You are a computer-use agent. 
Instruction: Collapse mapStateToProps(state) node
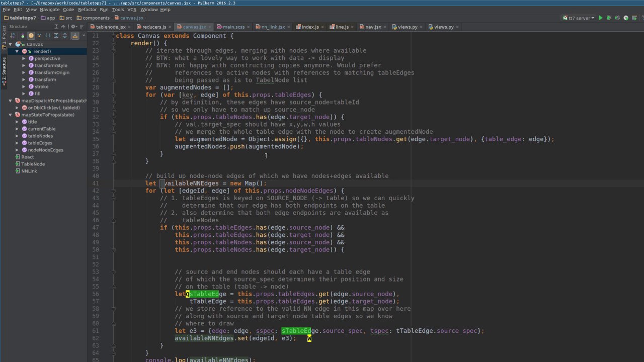(10, 115)
